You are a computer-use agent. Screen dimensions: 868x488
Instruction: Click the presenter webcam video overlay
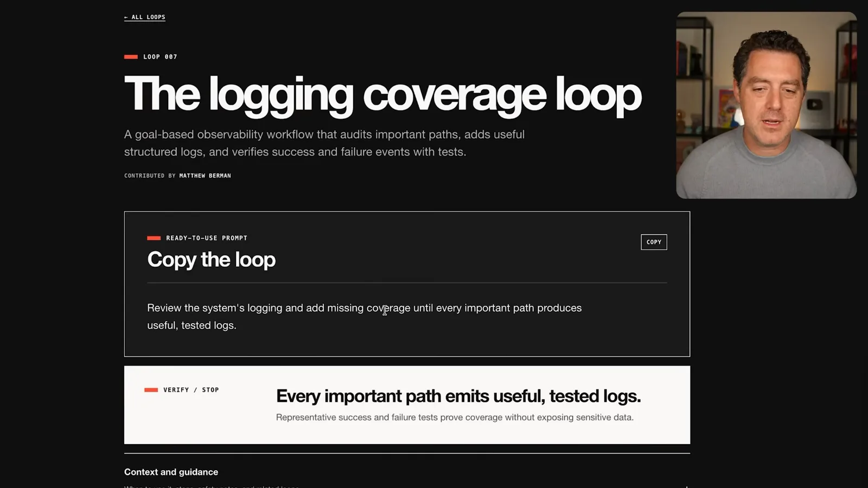[x=766, y=105]
